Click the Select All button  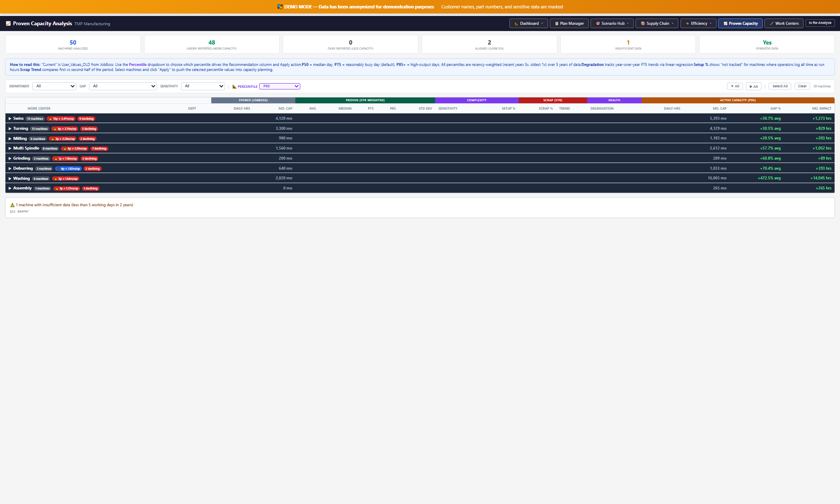[780, 86]
